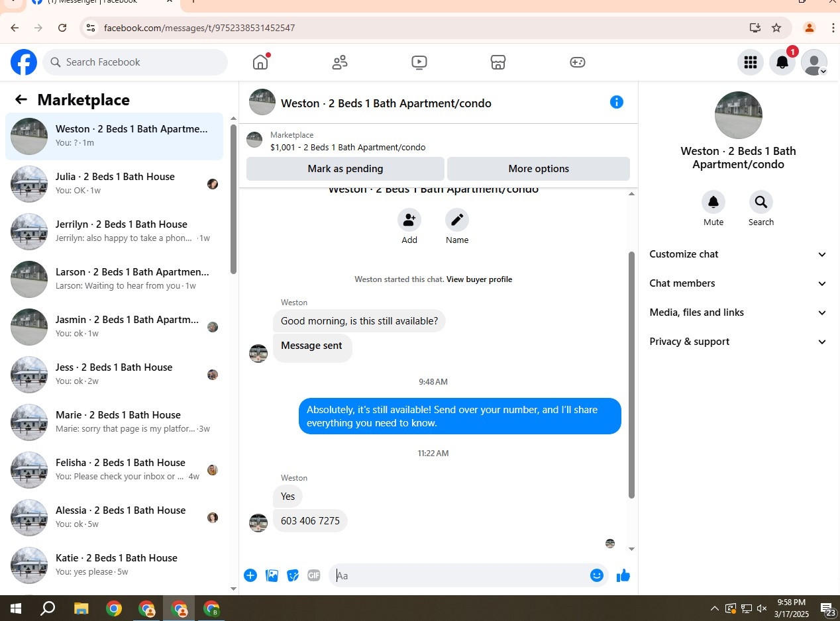Click the Marketplace listing title $1,001

point(348,148)
